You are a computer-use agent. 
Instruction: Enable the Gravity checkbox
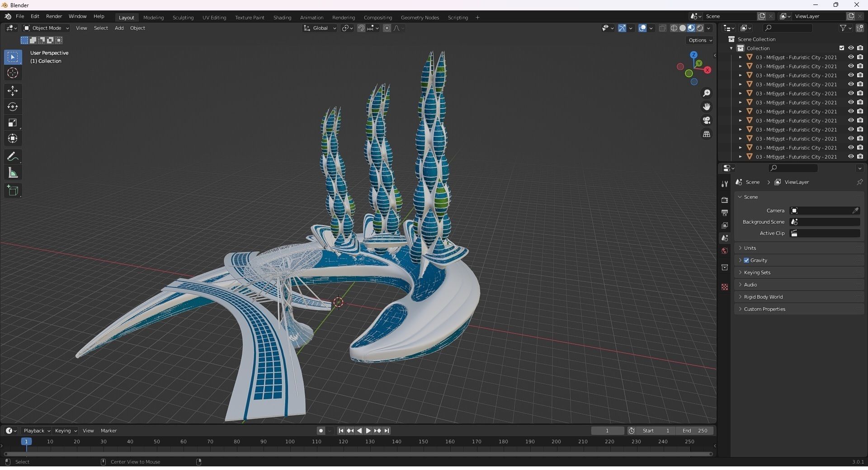click(x=746, y=260)
